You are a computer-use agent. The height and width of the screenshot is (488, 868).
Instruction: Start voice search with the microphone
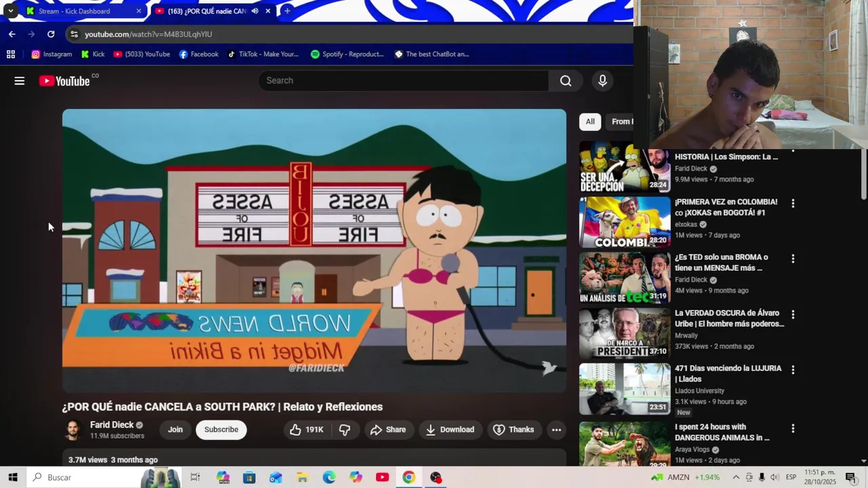(x=602, y=81)
